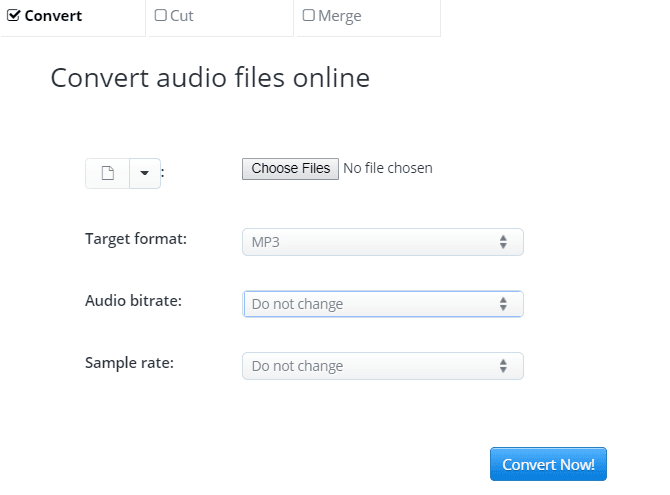Click the Choose Files button
Screen dimensions: 670x495
[x=290, y=168]
